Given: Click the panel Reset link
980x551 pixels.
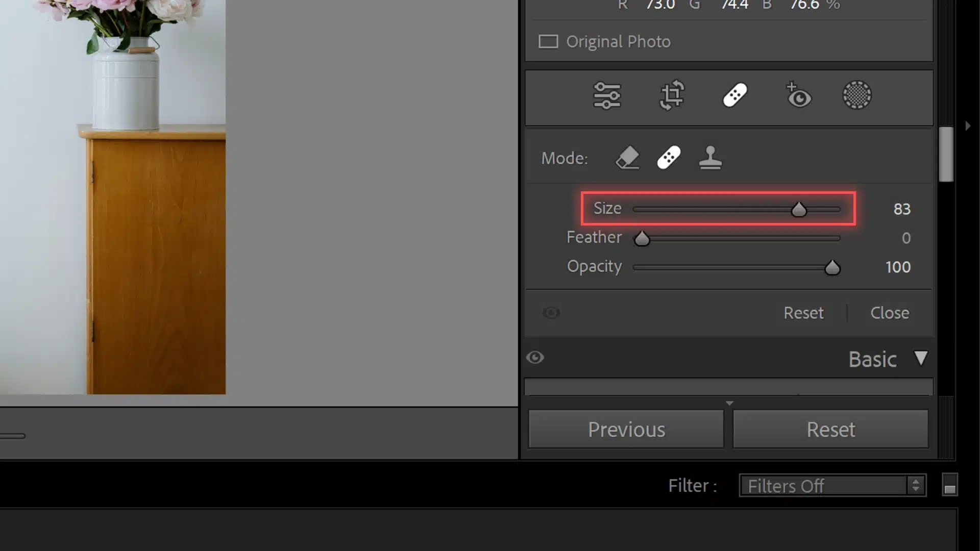Looking at the screenshot, I should [804, 312].
